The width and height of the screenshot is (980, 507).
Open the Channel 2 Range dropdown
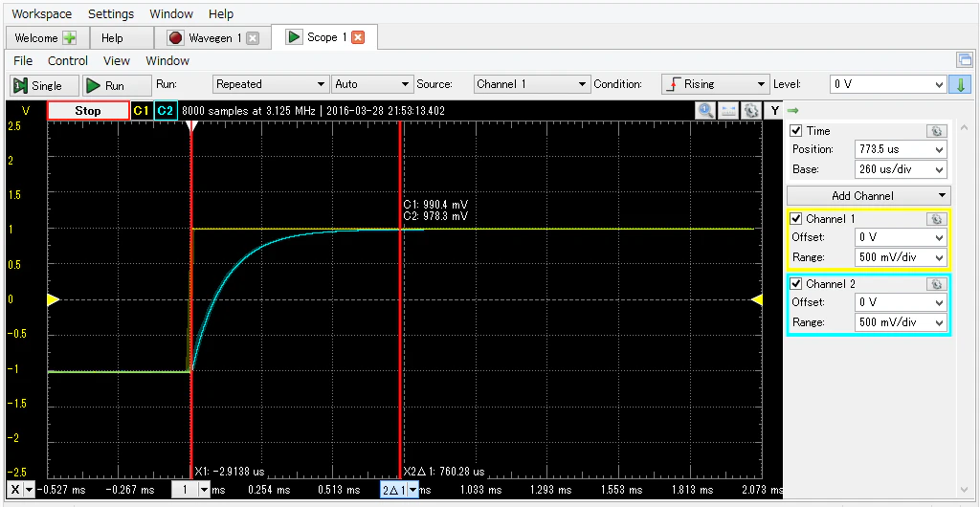click(x=900, y=322)
